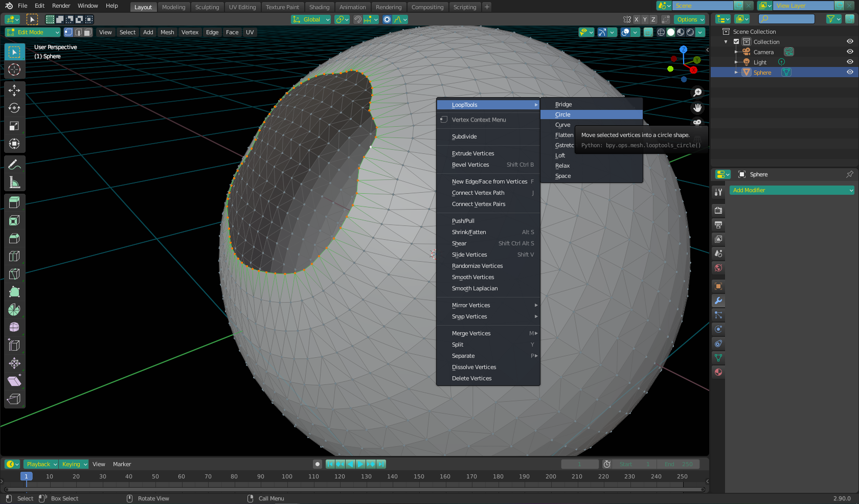Click the outliner search field
Image resolution: width=859 pixels, height=504 pixels.
786,19
